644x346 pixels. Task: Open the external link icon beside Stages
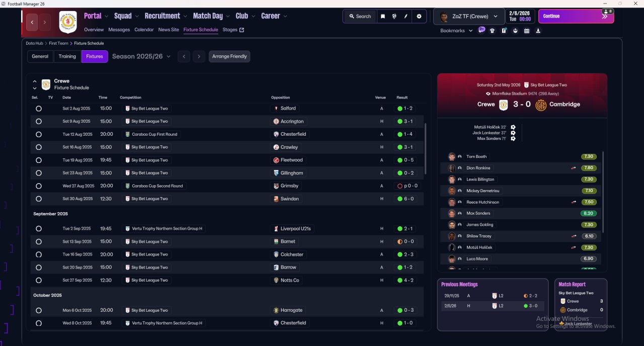(x=242, y=30)
